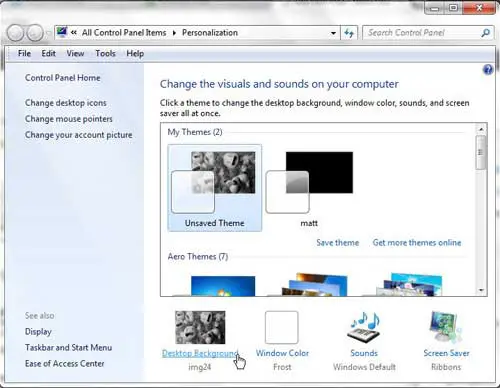Expand the arrow after All Control Panel Items
This screenshot has height=388, width=500.
point(174,33)
